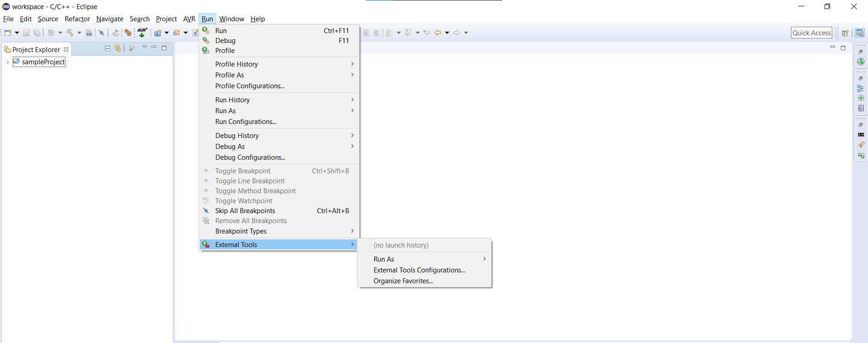The height and width of the screenshot is (343, 868).
Task: Expand the Run History submenu
Action: (x=279, y=100)
